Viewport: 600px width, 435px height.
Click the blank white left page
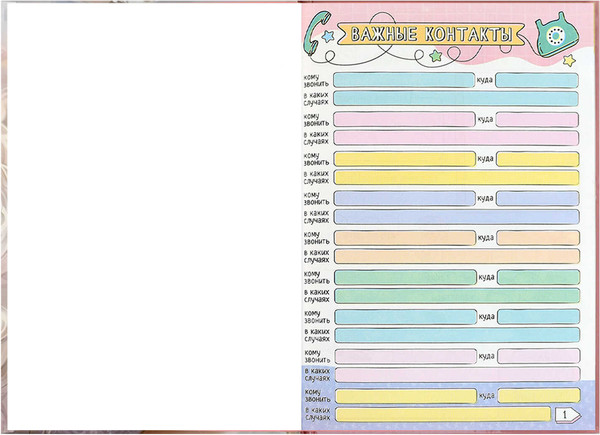pos(152,215)
